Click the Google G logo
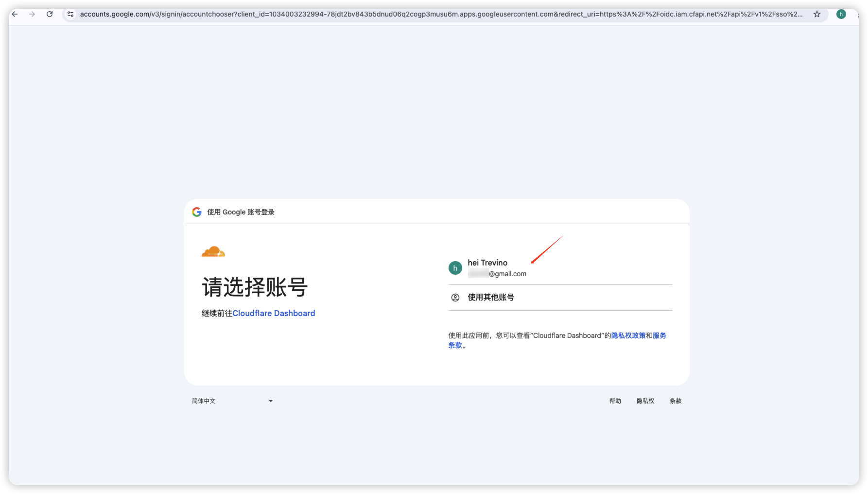Image resolution: width=868 pixels, height=494 pixels. [197, 212]
